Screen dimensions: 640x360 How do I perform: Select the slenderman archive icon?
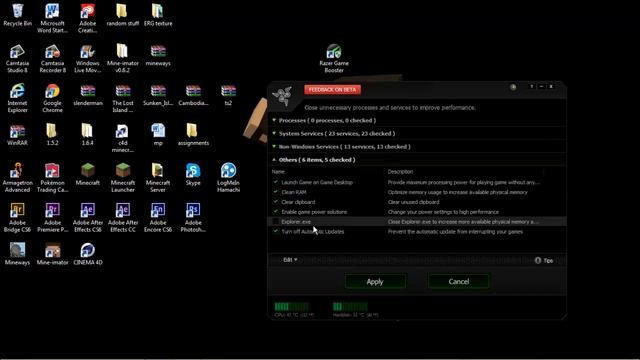pos(87,95)
